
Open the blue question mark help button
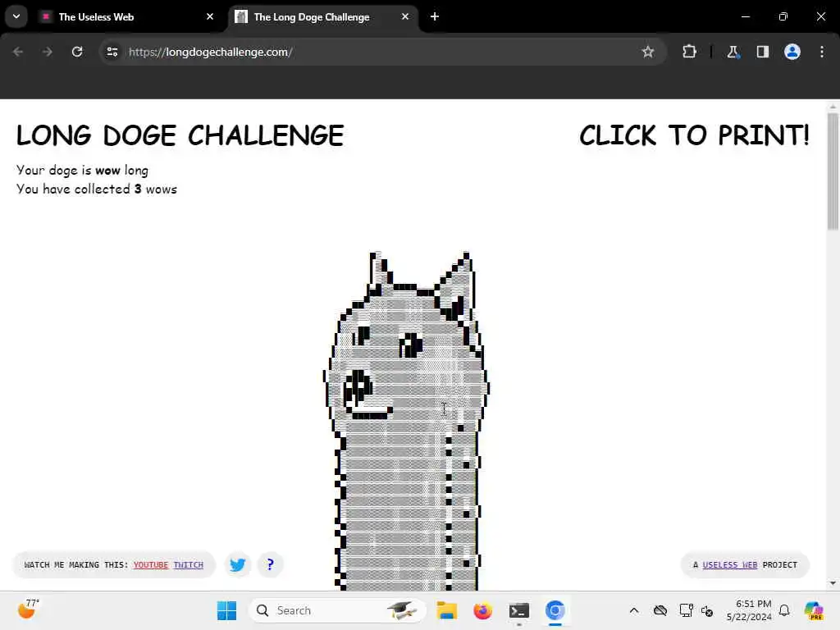(270, 564)
